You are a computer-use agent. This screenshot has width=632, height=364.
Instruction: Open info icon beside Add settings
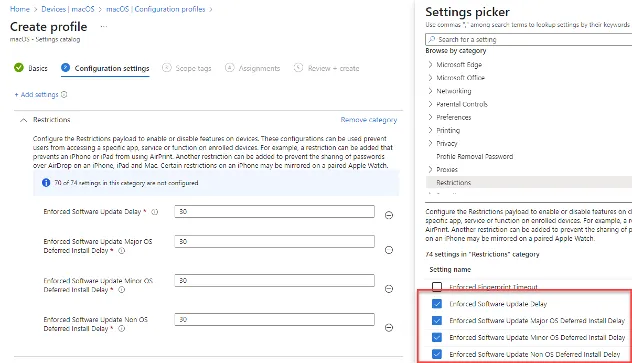point(64,94)
